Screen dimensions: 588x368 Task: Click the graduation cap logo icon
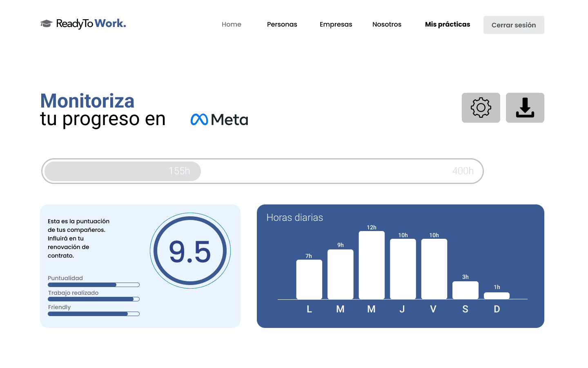tap(46, 24)
